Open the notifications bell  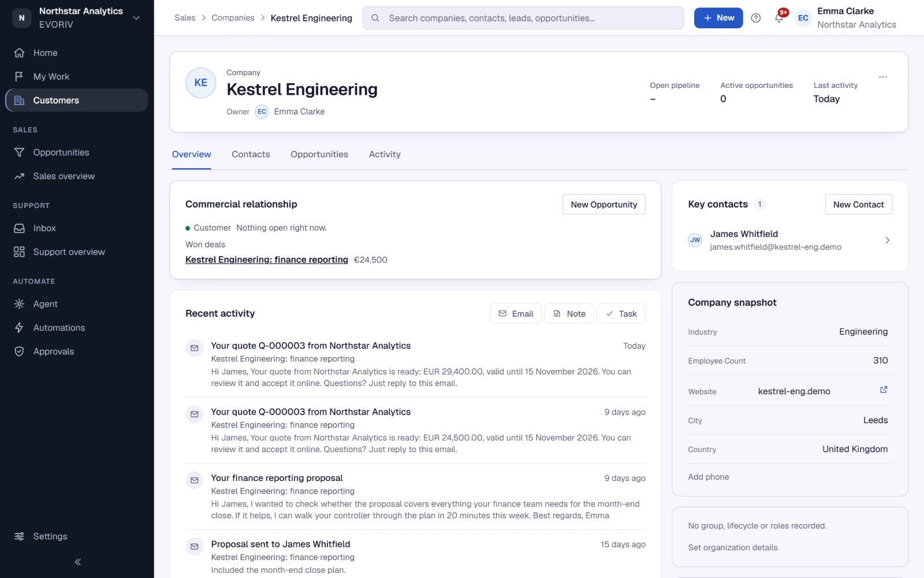click(779, 18)
